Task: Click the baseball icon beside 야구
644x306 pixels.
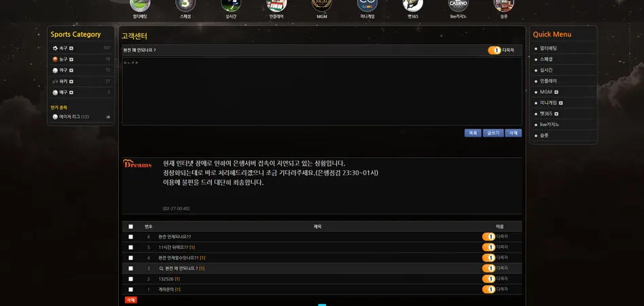Action: (55, 70)
